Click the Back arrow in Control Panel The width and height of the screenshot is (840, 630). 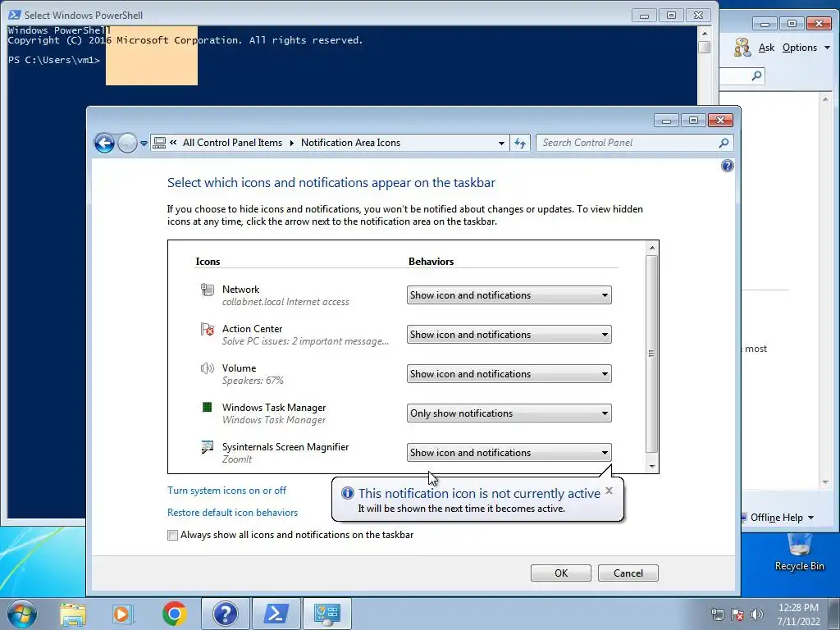(104, 143)
